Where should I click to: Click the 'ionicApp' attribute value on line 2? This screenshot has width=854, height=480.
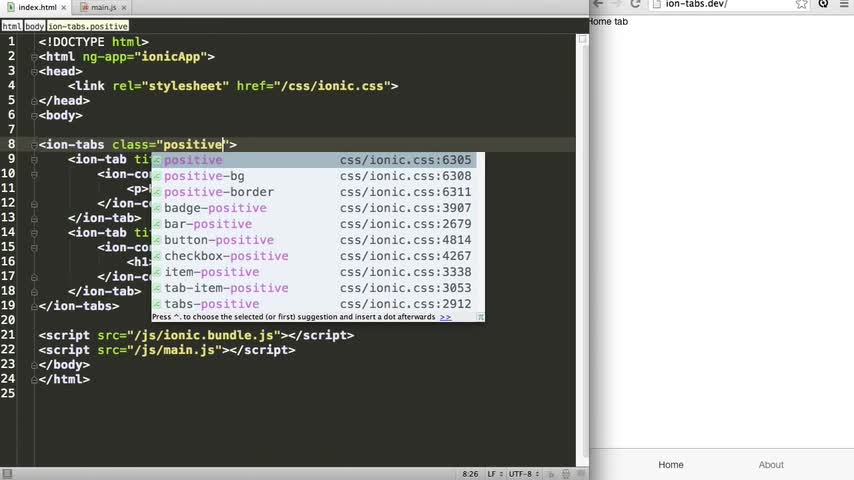(x=171, y=57)
